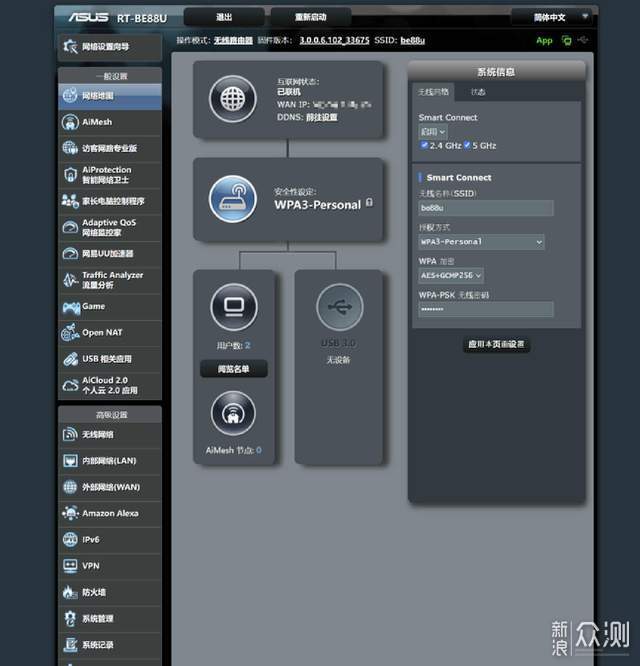This screenshot has height=666, width=640.
Task: Open the Firewall flame icon
Action: (x=70, y=592)
